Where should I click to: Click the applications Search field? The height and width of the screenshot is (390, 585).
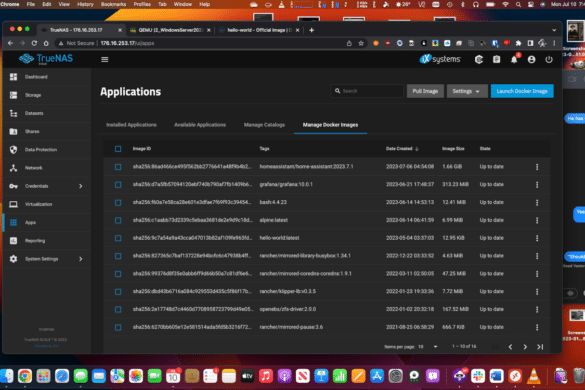367,91
